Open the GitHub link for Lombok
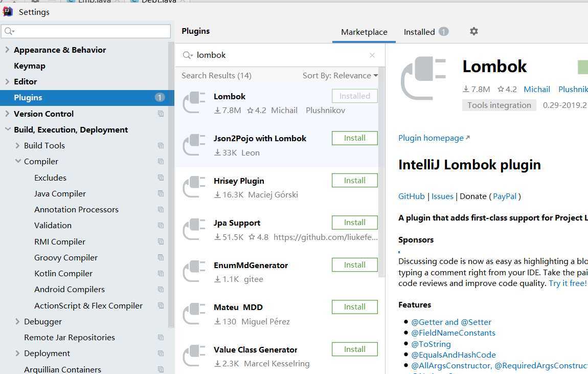The image size is (588, 374). (412, 196)
